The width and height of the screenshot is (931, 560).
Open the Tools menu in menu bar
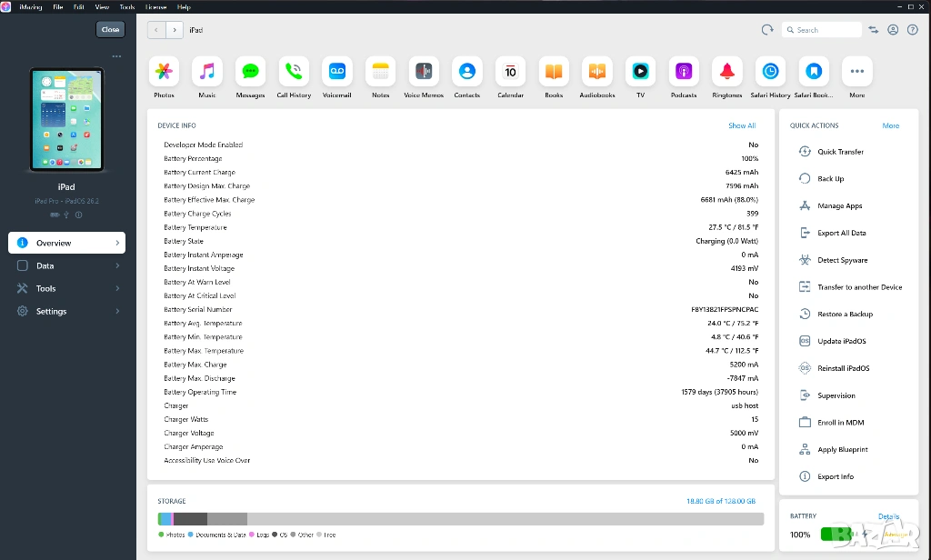coord(127,6)
